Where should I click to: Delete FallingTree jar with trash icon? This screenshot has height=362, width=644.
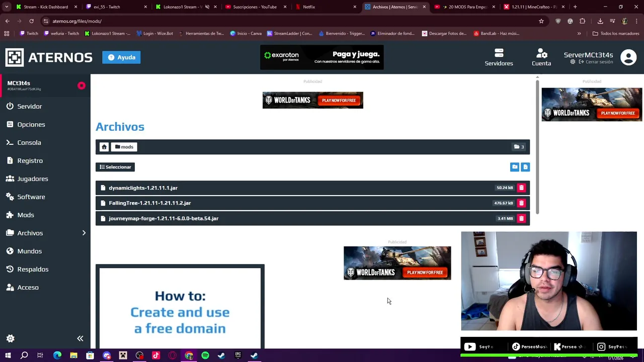pyautogui.click(x=521, y=203)
